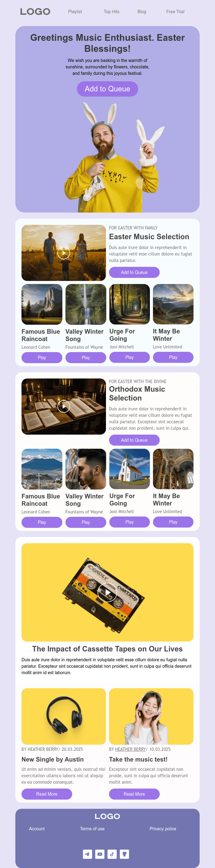Add Easter Music Selection to queue
The height and width of the screenshot is (868, 215).
click(134, 272)
